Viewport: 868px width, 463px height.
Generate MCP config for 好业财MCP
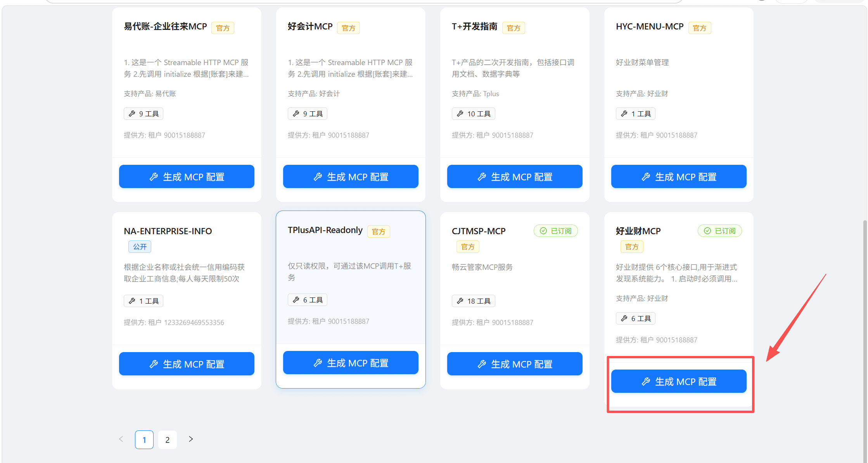679,381
